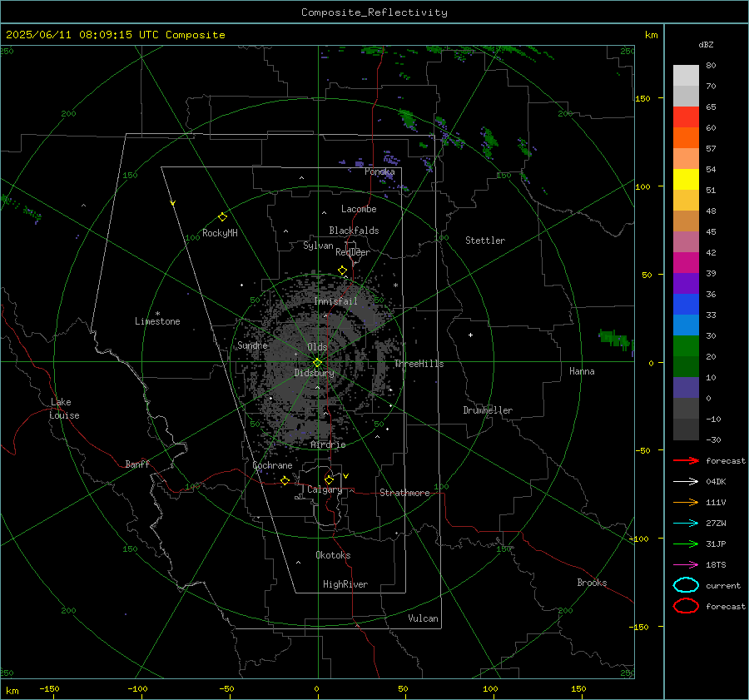Click the cyan 'current' ellipse legend icon
The height and width of the screenshot is (700, 749).
tap(686, 585)
